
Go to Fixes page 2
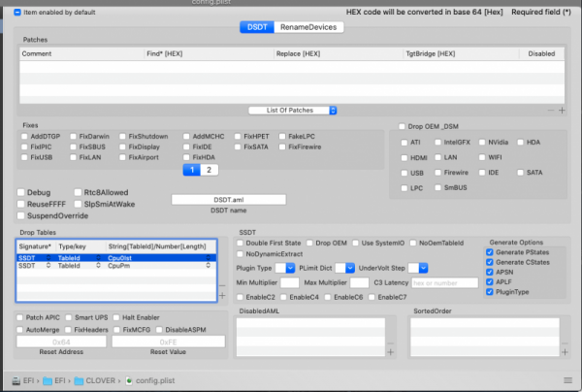click(x=208, y=170)
